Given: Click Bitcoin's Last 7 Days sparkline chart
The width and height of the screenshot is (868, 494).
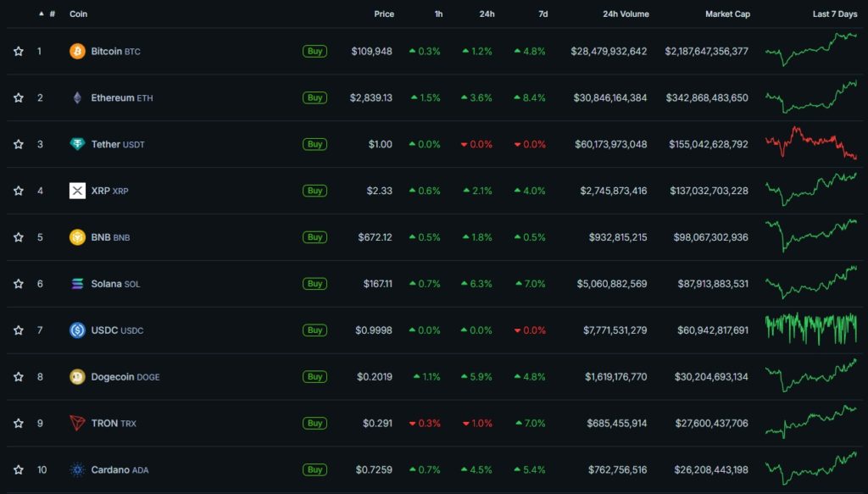Looking at the screenshot, I should click(810, 51).
